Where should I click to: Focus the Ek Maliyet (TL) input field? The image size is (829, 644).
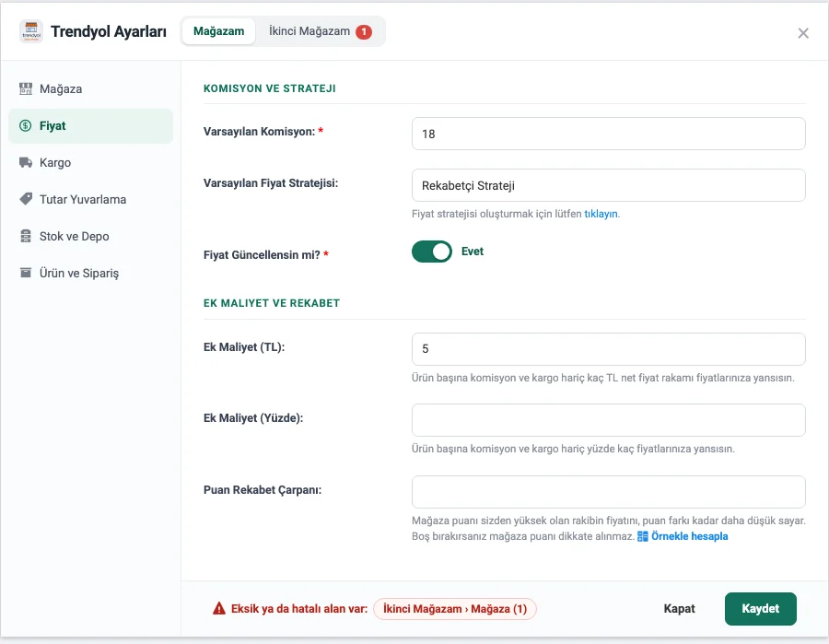pos(608,349)
